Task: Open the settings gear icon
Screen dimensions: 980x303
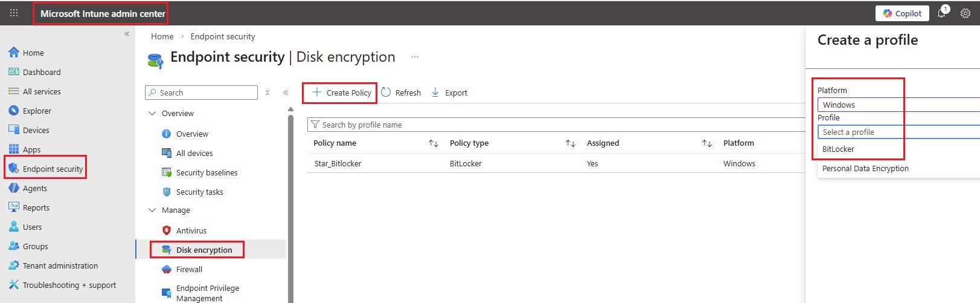Action: [965, 13]
